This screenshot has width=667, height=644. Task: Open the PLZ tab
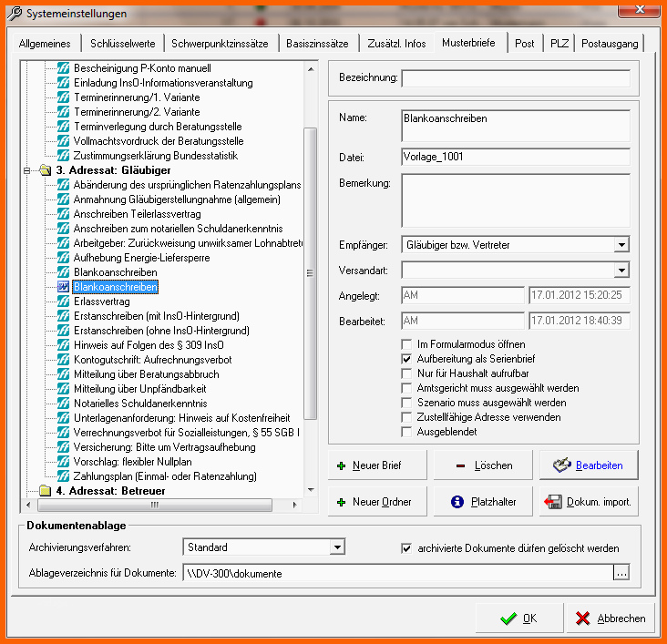(x=559, y=44)
